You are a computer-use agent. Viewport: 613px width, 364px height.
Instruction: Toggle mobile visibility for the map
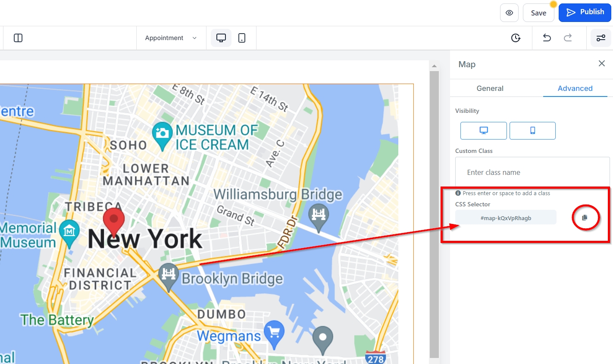[532, 131]
